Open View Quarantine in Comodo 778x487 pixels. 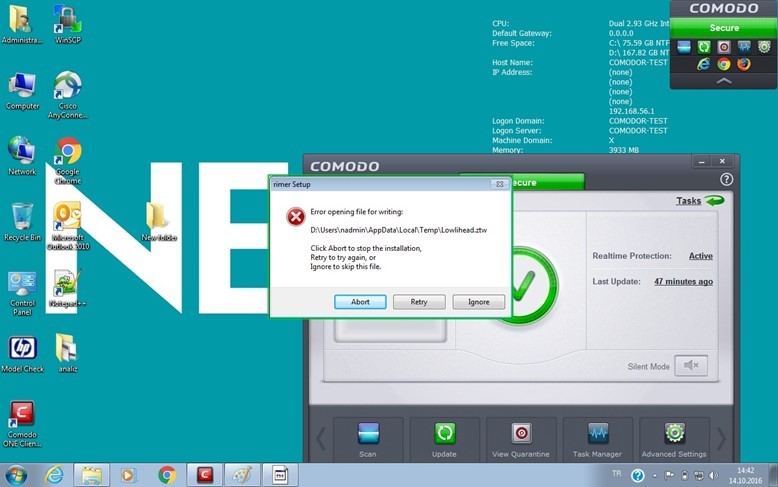521,434
